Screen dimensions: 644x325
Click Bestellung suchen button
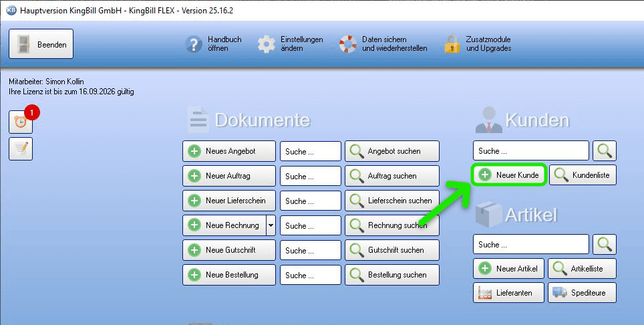tap(392, 275)
